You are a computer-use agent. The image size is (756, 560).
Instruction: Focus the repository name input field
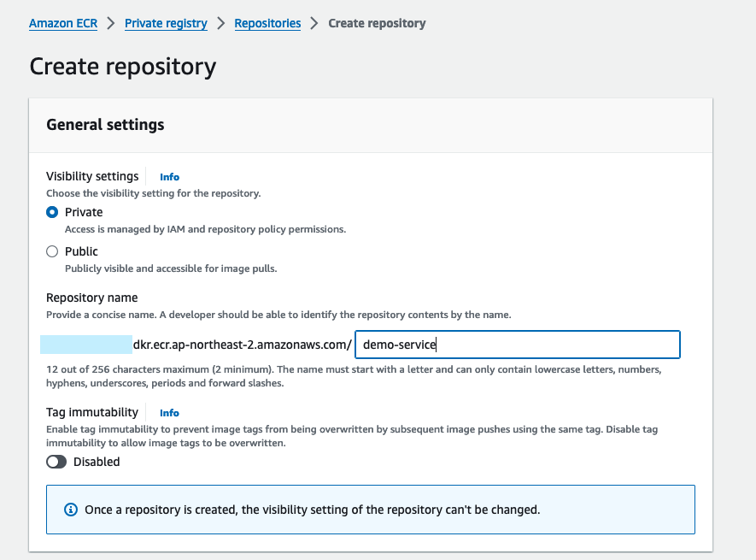click(x=518, y=345)
